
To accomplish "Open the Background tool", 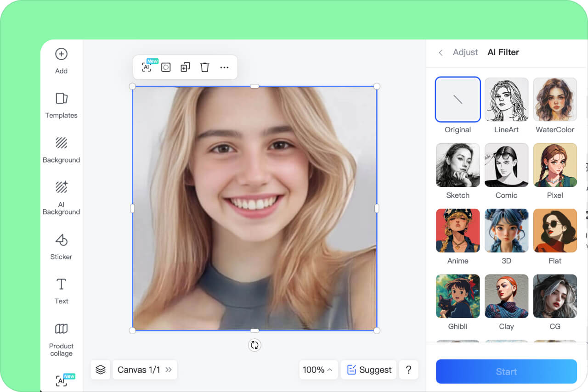I will coord(61,150).
